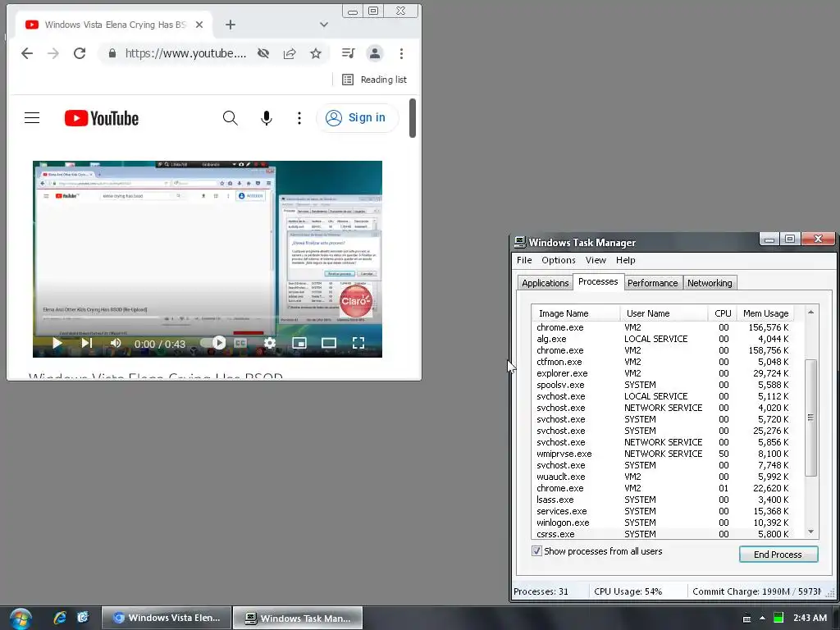Enable the miniplayer
840x630 pixels.
point(299,344)
